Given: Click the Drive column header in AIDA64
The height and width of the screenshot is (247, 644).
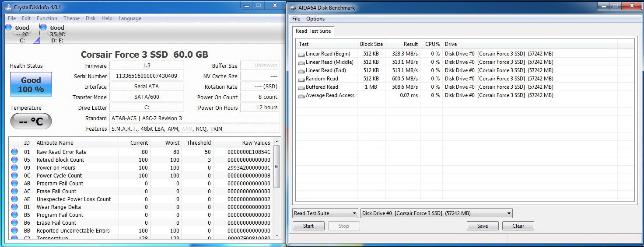Looking at the screenshot, I should (529, 44).
